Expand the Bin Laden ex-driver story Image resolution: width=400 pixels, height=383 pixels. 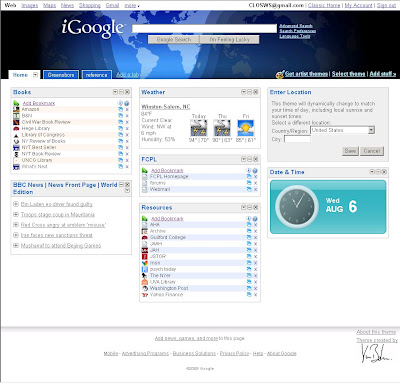tap(15, 204)
